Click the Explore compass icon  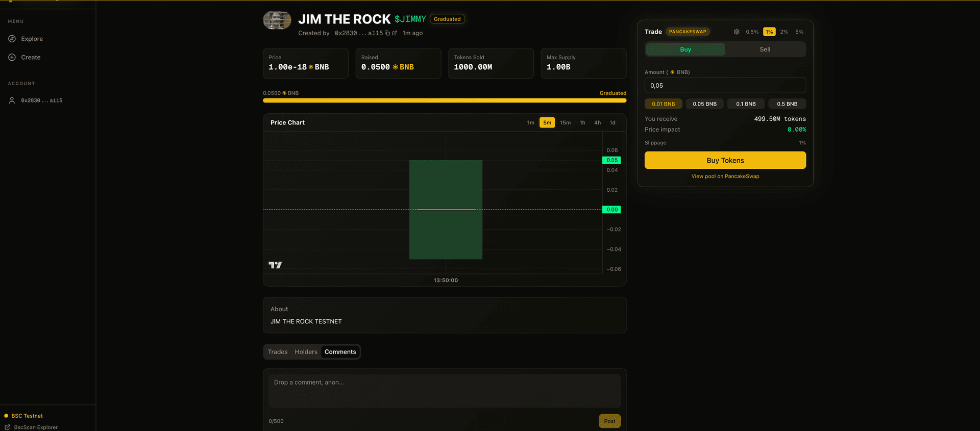pyautogui.click(x=12, y=39)
